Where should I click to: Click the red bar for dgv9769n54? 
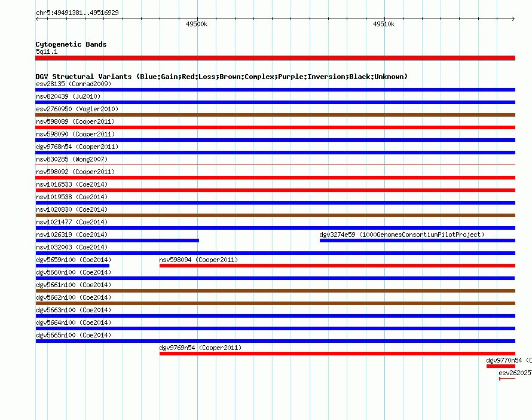[337, 354]
